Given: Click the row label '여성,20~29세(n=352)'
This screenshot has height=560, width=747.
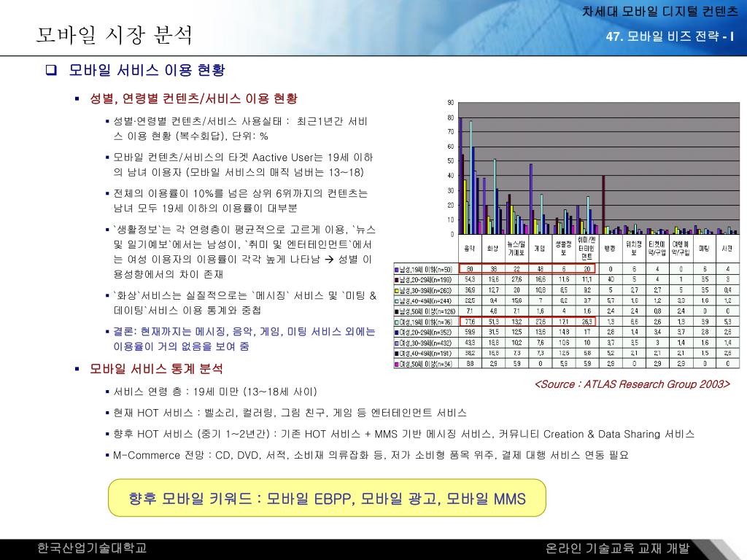Looking at the screenshot, I should pos(426,332).
